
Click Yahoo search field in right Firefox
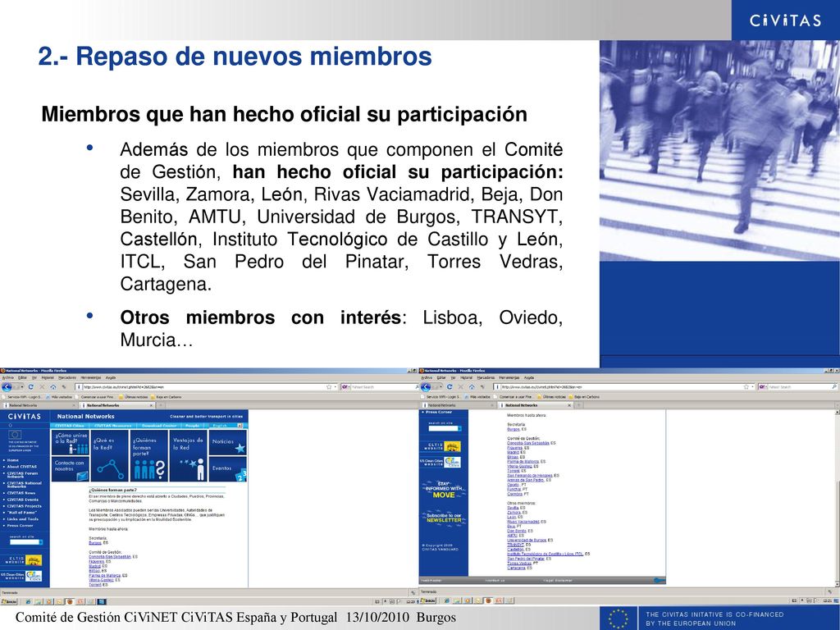pyautogui.click(x=799, y=387)
